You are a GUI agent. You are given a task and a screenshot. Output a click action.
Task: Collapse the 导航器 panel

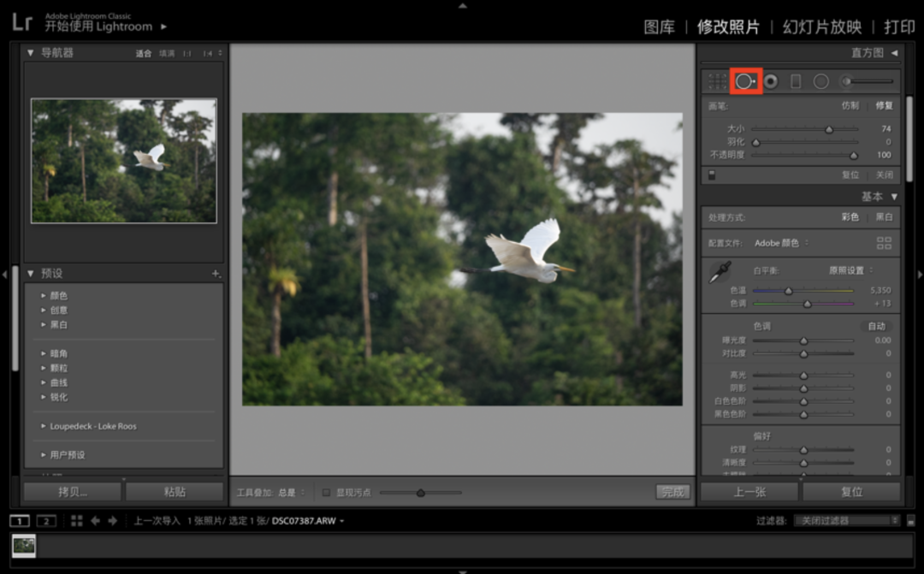[x=31, y=53]
